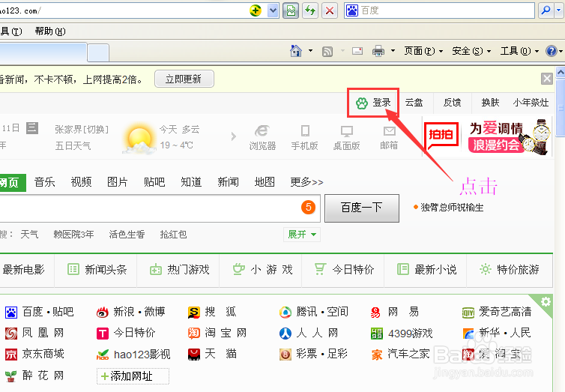Image resolution: width=565 pixels, height=392 pixels.
Task: Expand the Home button dropdown arrow
Action: [x=310, y=51]
